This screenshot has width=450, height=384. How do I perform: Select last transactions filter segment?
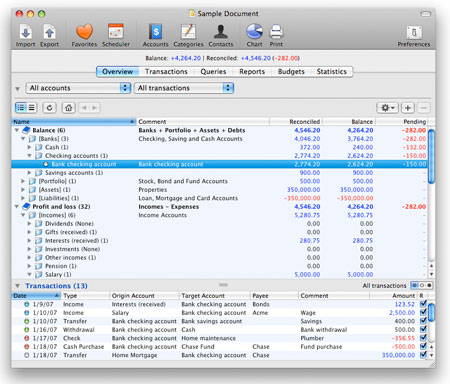(x=429, y=286)
